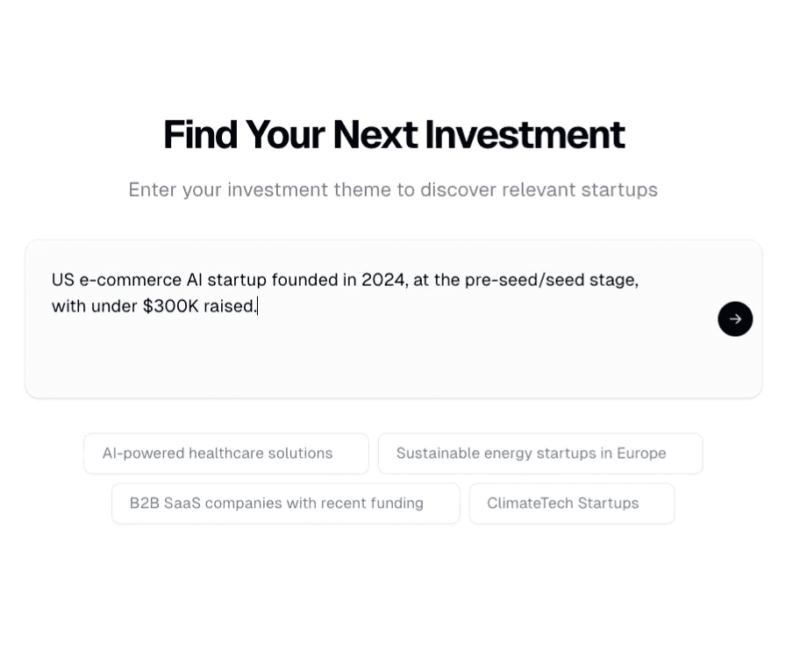
Task: Submit the search with the arrow button
Action: pos(735,319)
